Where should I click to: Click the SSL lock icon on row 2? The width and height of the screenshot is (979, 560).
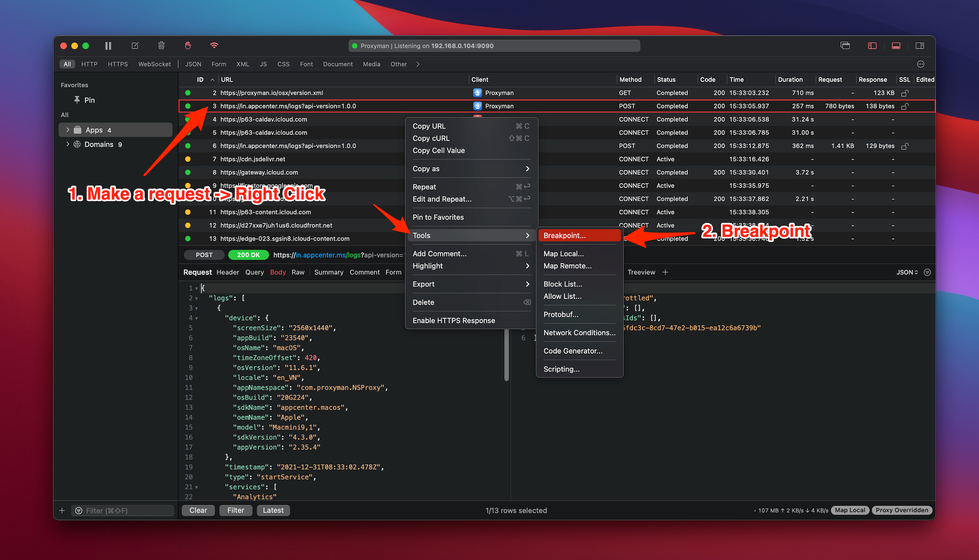[904, 93]
